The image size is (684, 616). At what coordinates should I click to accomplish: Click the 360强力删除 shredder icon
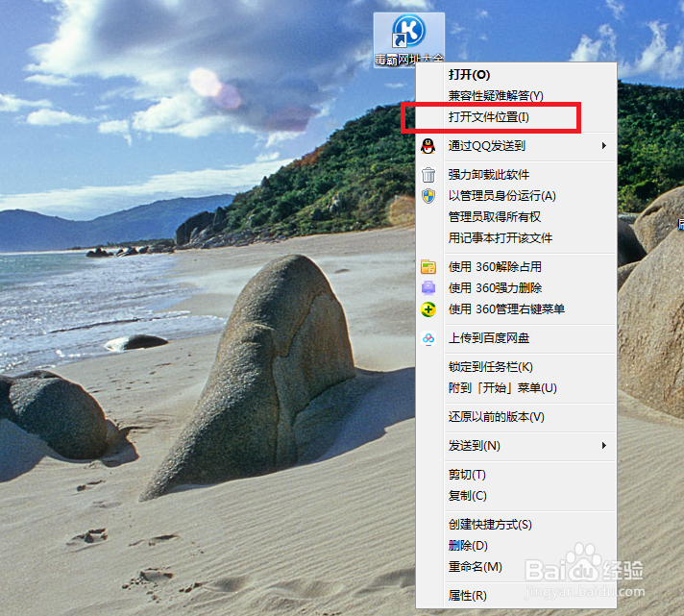click(x=428, y=288)
